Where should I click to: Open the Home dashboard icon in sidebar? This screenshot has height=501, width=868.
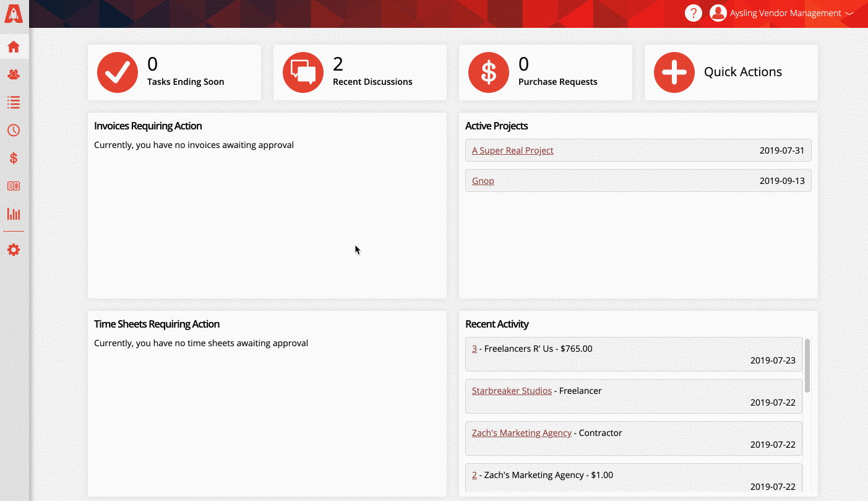click(14, 47)
